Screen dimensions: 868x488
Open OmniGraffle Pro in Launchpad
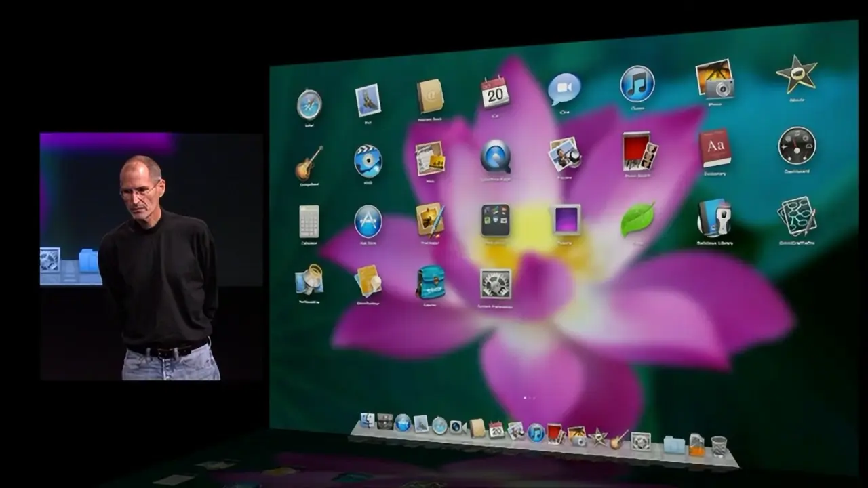[797, 217]
